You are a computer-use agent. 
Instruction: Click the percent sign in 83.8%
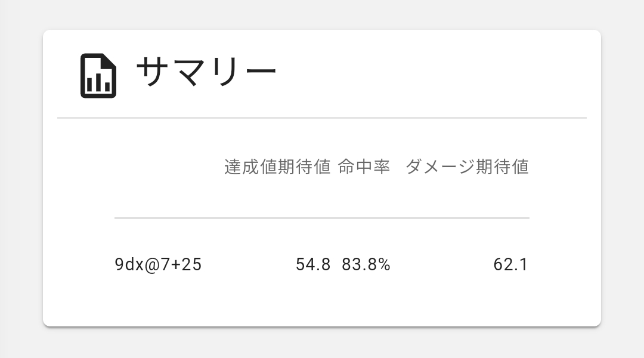(x=384, y=264)
